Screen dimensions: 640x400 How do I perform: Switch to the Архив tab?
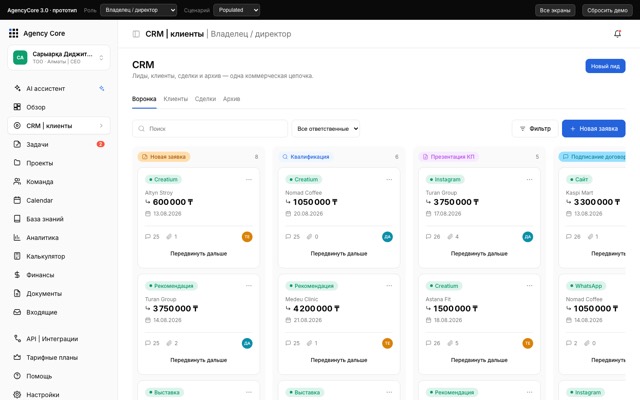point(231,99)
